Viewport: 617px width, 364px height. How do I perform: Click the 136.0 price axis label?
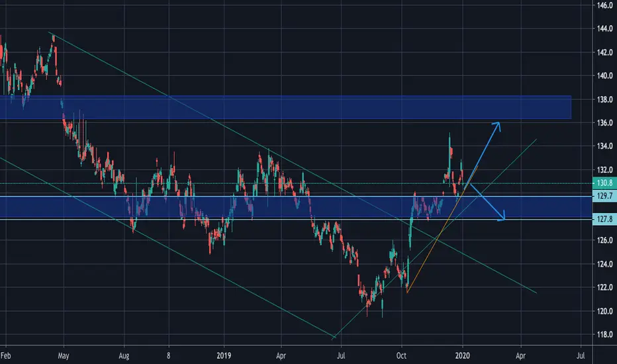click(x=605, y=123)
